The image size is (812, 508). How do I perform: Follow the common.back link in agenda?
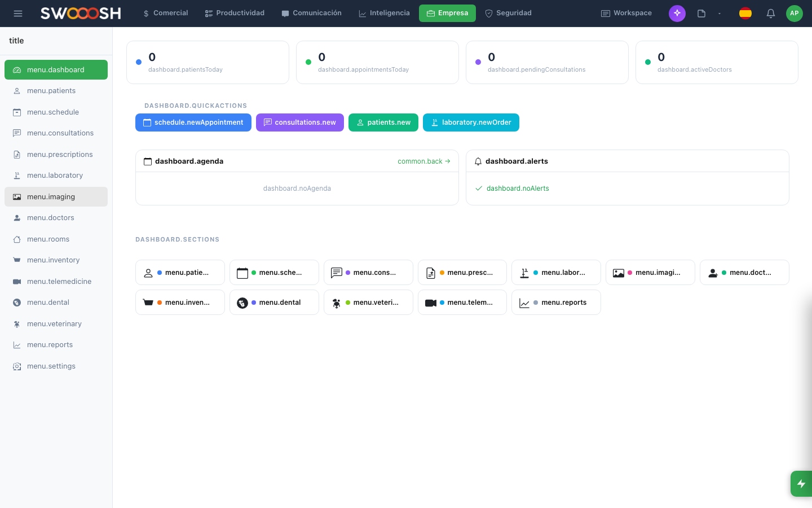coord(423,161)
